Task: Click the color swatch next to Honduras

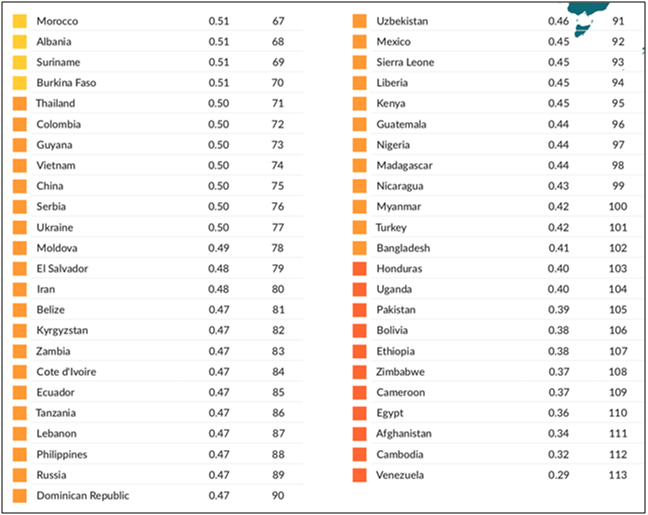Action: click(x=359, y=269)
